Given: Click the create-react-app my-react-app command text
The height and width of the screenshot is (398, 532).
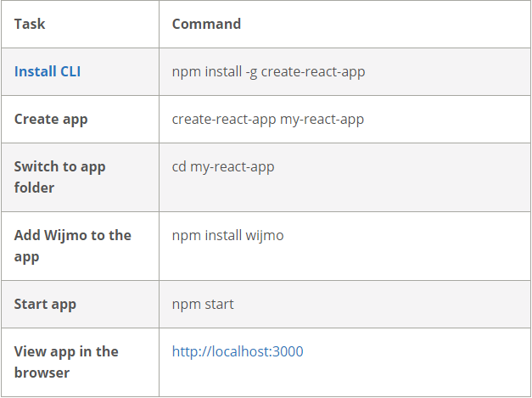Looking at the screenshot, I should click(x=267, y=119).
